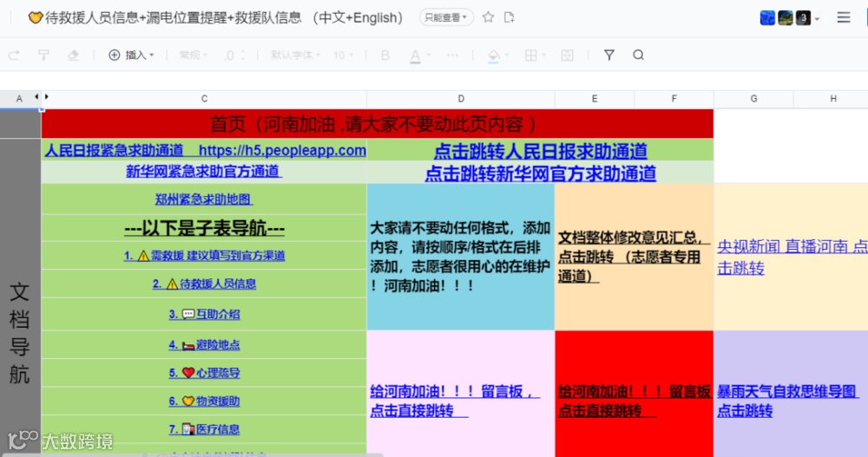This screenshot has width=868, height=457.
Task: Open the red cell 给河南加油 留言板 link
Action: click(635, 402)
